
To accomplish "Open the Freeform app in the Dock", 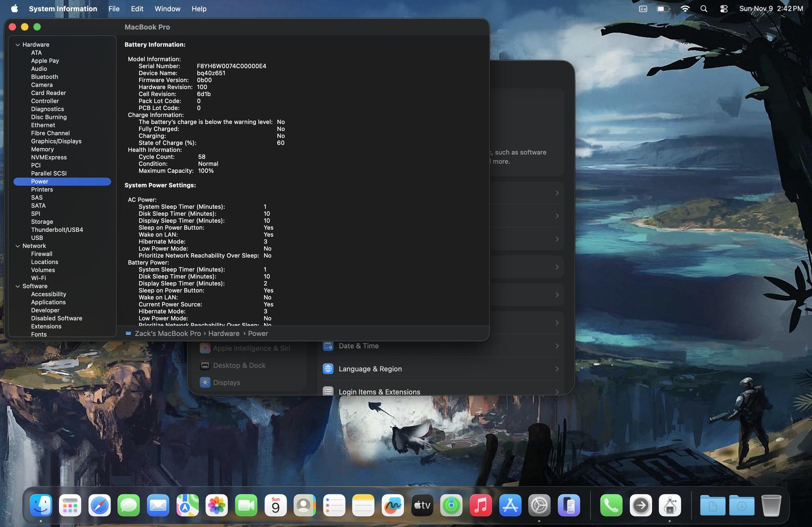I will click(x=393, y=506).
